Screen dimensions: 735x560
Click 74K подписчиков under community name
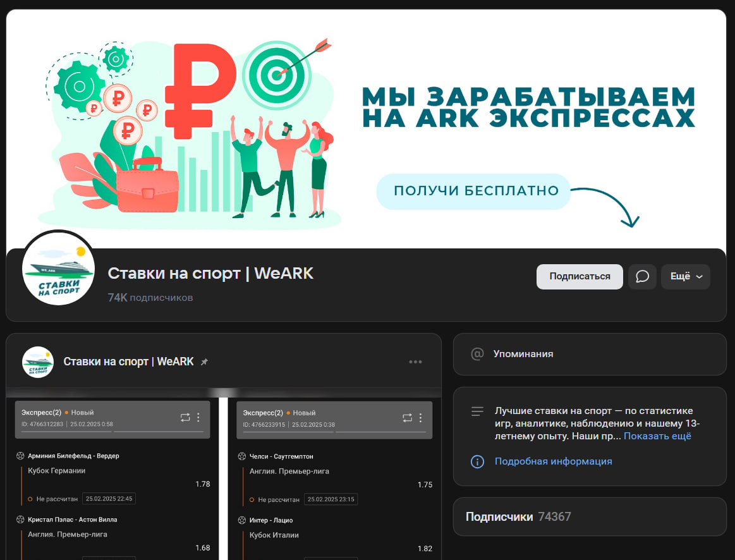click(150, 297)
